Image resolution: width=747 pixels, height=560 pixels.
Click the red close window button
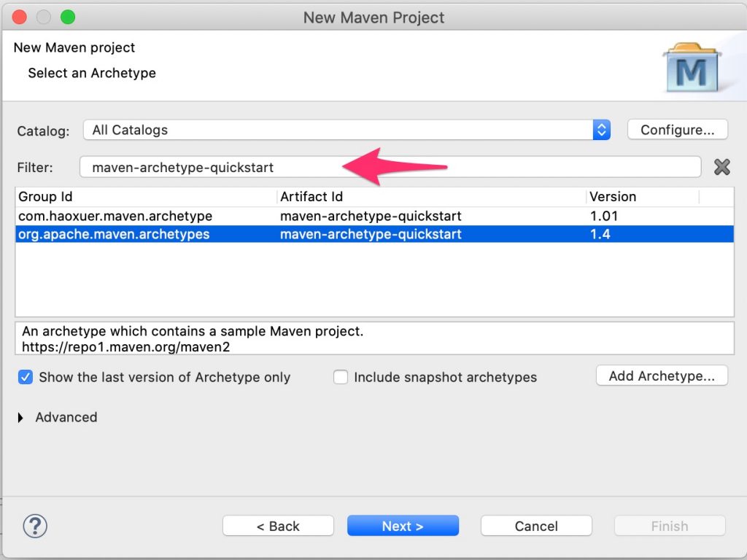[20, 17]
